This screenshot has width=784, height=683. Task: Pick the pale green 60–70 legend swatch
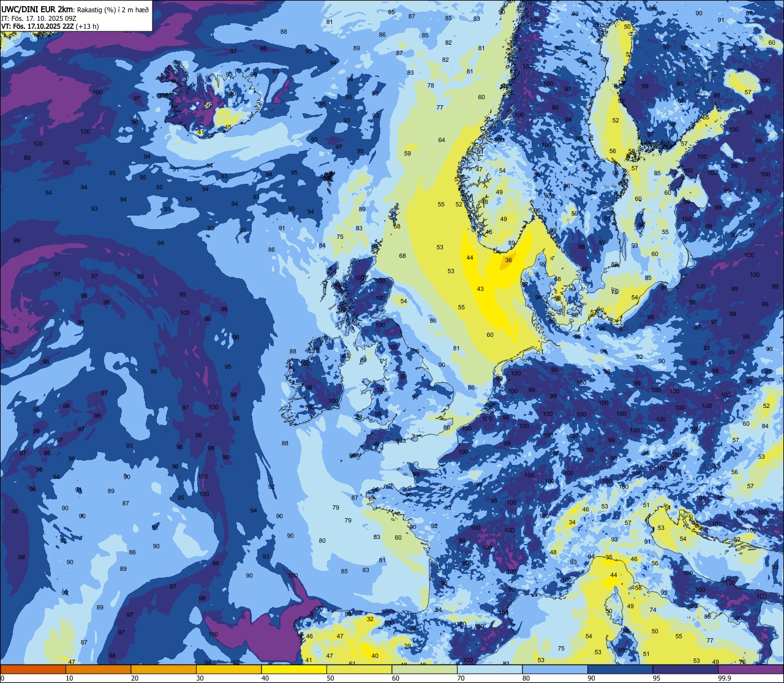pos(424,670)
